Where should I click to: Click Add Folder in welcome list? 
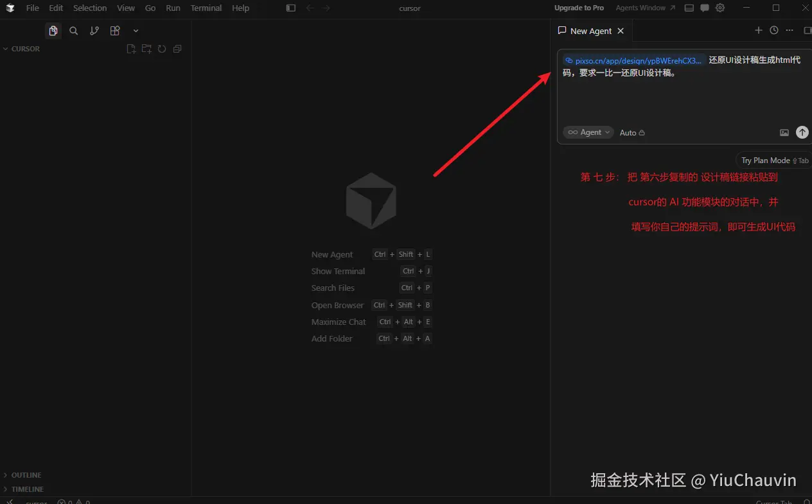331,339
